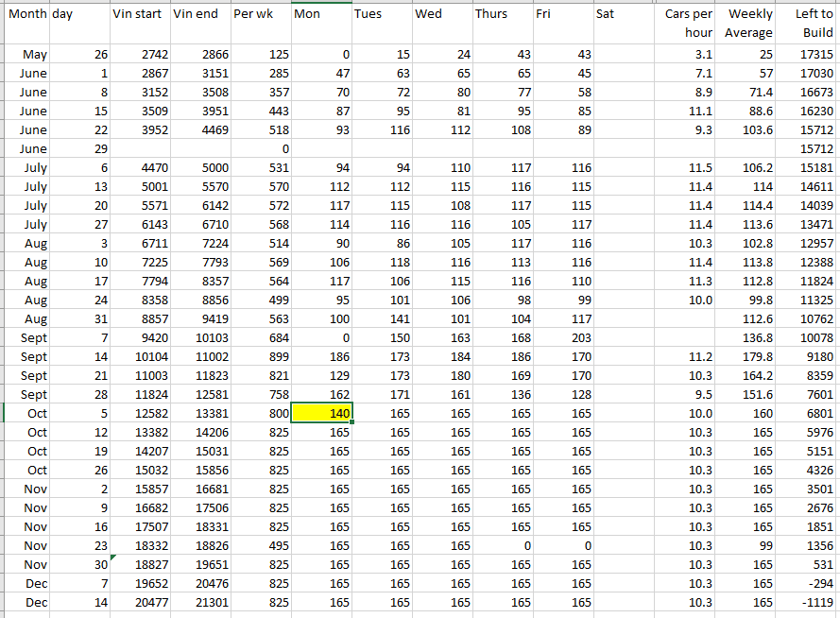This screenshot has width=840, height=618.
Task: Select the Vin end value 21301
Action: click(200, 602)
